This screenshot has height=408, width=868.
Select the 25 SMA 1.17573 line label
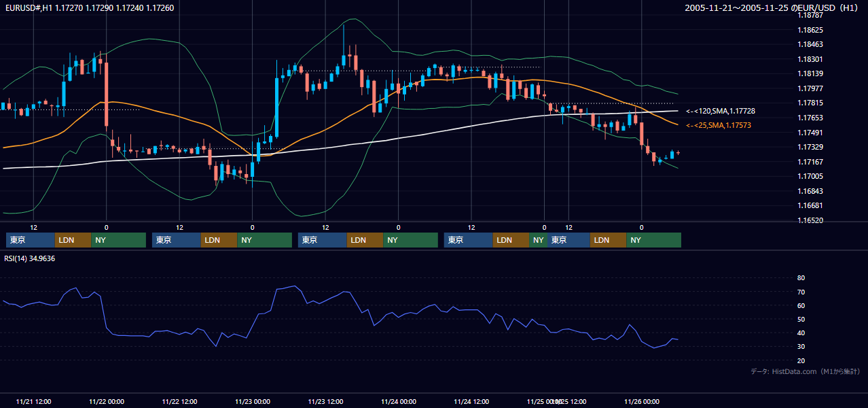(719, 126)
